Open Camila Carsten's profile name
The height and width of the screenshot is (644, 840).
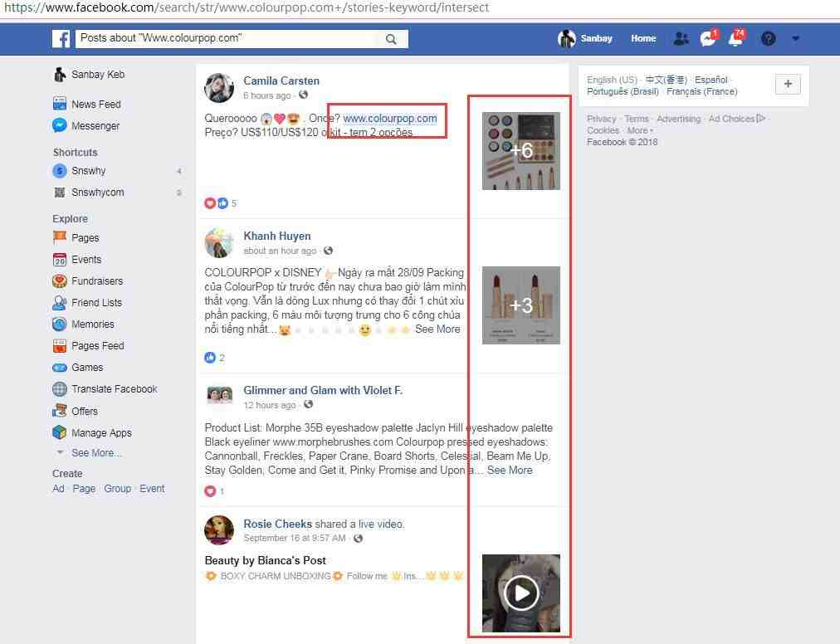pos(281,80)
